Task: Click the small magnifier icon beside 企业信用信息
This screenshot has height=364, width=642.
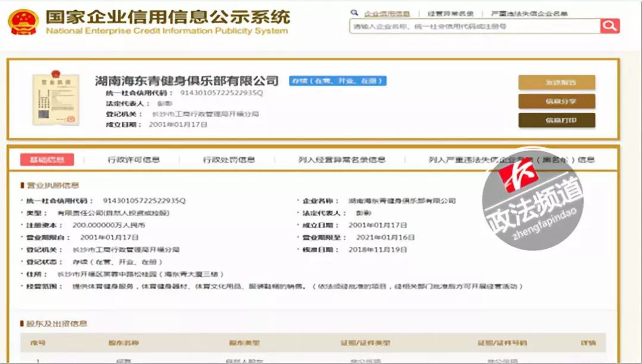Action: click(x=354, y=13)
